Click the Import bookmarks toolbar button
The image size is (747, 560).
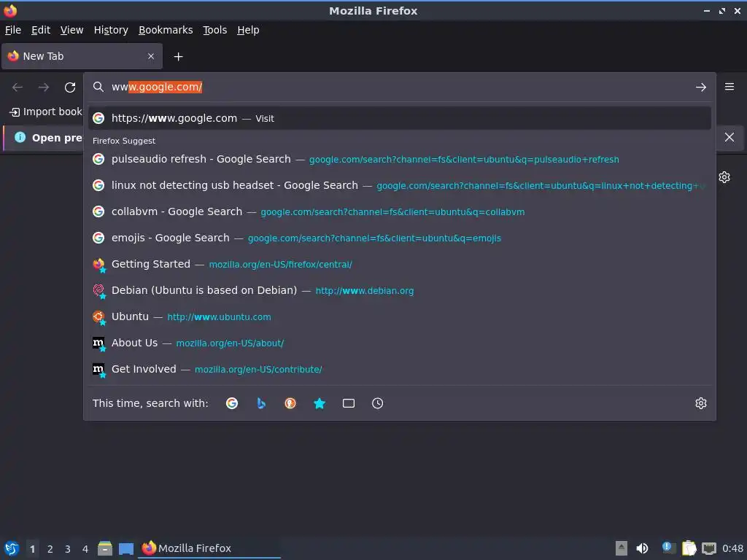(46, 112)
